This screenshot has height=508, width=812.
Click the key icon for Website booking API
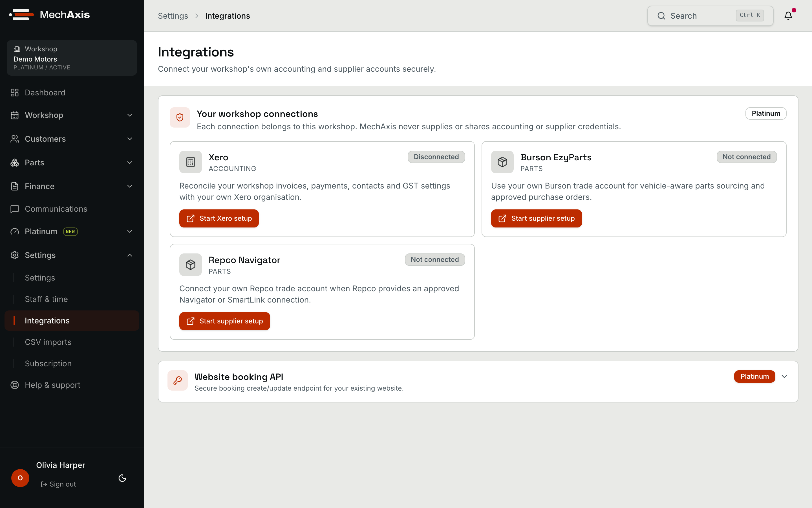pos(178,380)
